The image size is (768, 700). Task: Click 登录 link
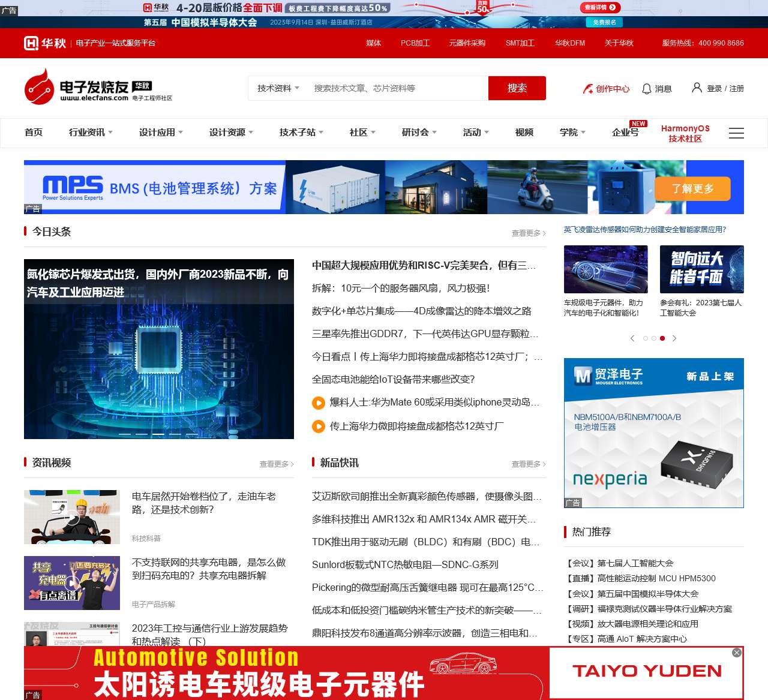pyautogui.click(x=714, y=89)
